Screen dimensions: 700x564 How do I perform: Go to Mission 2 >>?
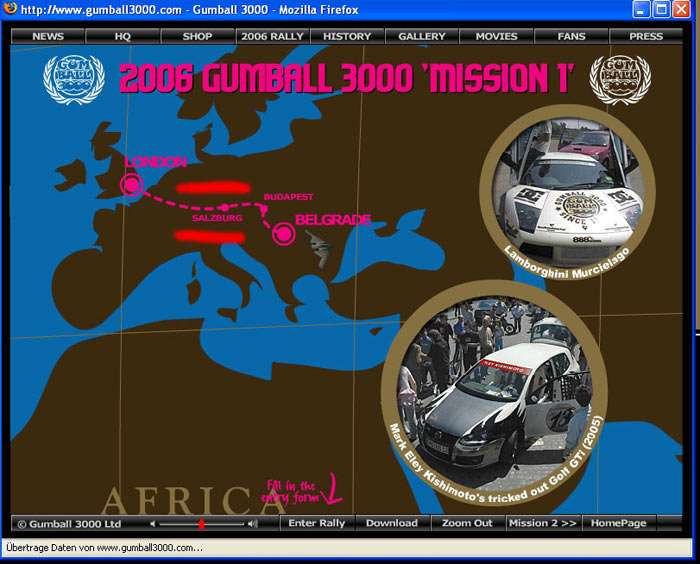(543, 523)
